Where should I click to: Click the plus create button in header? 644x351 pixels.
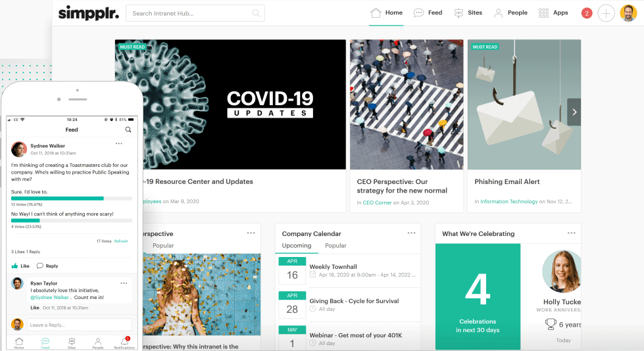(606, 13)
